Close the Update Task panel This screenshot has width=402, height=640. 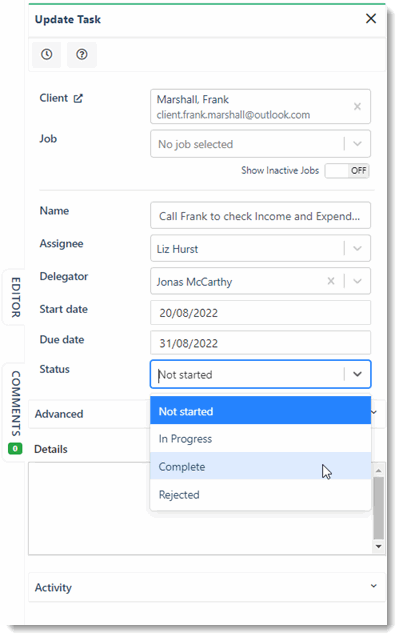371,19
